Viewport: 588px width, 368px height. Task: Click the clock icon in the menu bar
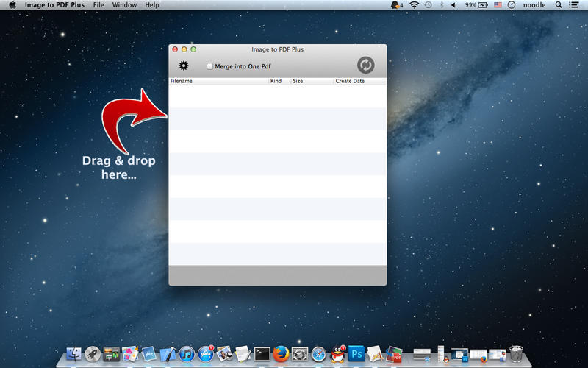(x=512, y=5)
